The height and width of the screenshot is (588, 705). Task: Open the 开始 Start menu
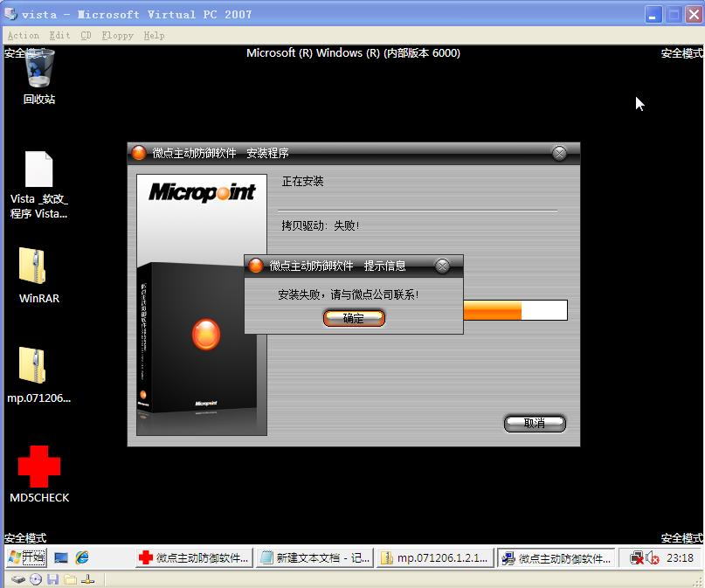pyautogui.click(x=26, y=558)
